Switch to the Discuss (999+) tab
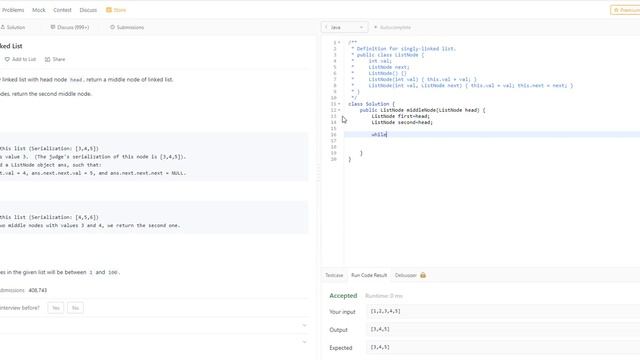 click(70, 27)
